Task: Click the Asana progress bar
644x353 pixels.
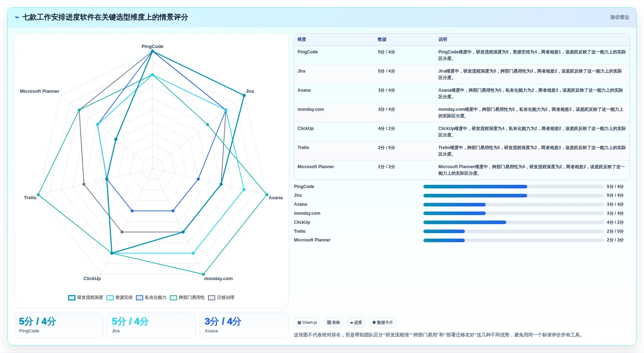Action: 513,205
